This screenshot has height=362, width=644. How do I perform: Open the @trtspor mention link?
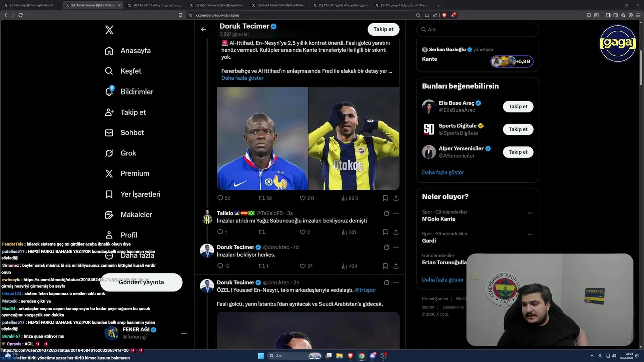pos(365,290)
